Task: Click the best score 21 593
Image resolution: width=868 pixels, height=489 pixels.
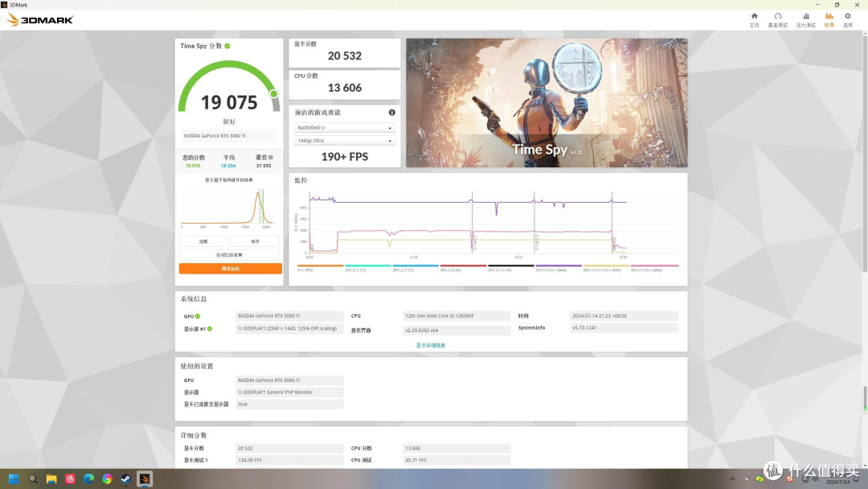Action: pyautogui.click(x=264, y=166)
